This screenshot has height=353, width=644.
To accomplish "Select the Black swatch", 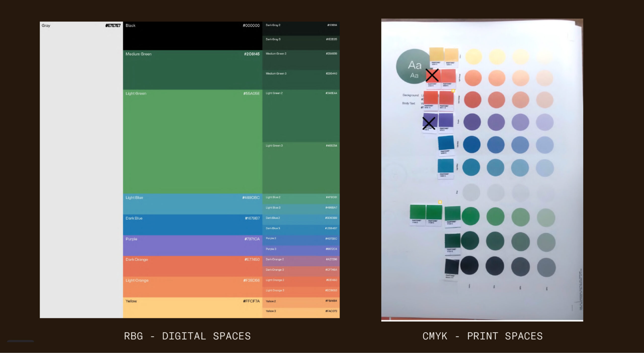I will click(x=193, y=36).
